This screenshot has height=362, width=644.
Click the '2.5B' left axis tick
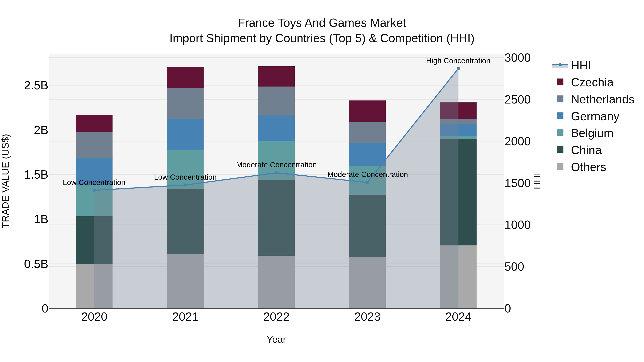[36, 85]
